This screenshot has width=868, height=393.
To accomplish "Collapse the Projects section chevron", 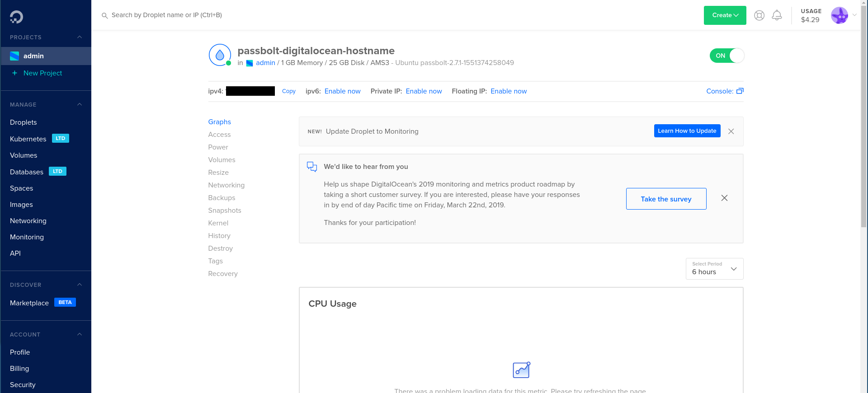I will tap(80, 37).
